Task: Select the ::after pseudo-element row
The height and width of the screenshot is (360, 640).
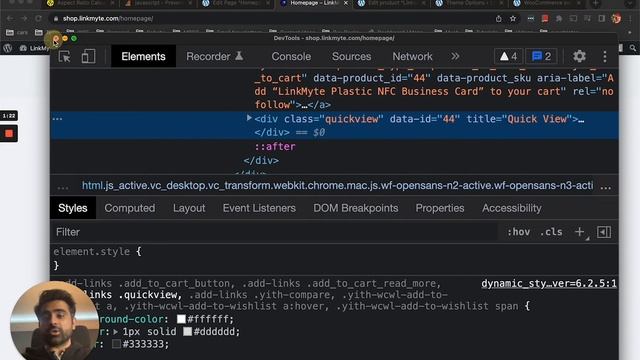Action: 275,147
